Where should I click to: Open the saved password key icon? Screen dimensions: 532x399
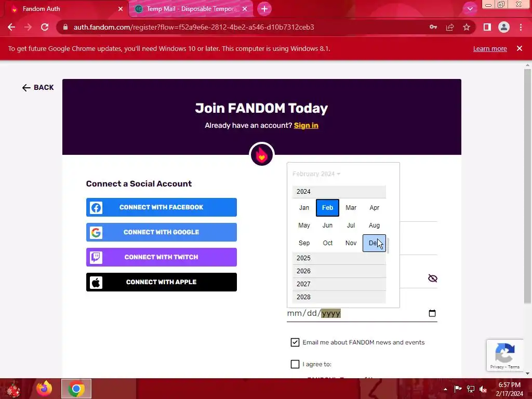(x=433, y=27)
